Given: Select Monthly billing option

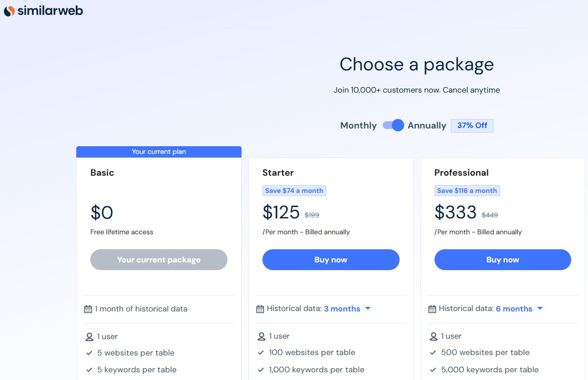Looking at the screenshot, I should pyautogui.click(x=358, y=125).
